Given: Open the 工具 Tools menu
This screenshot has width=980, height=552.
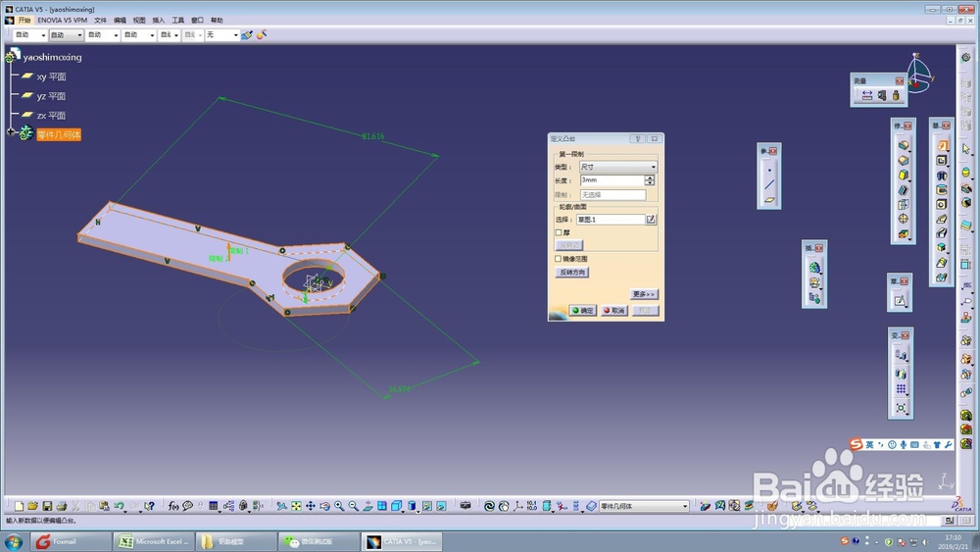Looking at the screenshot, I should [x=178, y=20].
